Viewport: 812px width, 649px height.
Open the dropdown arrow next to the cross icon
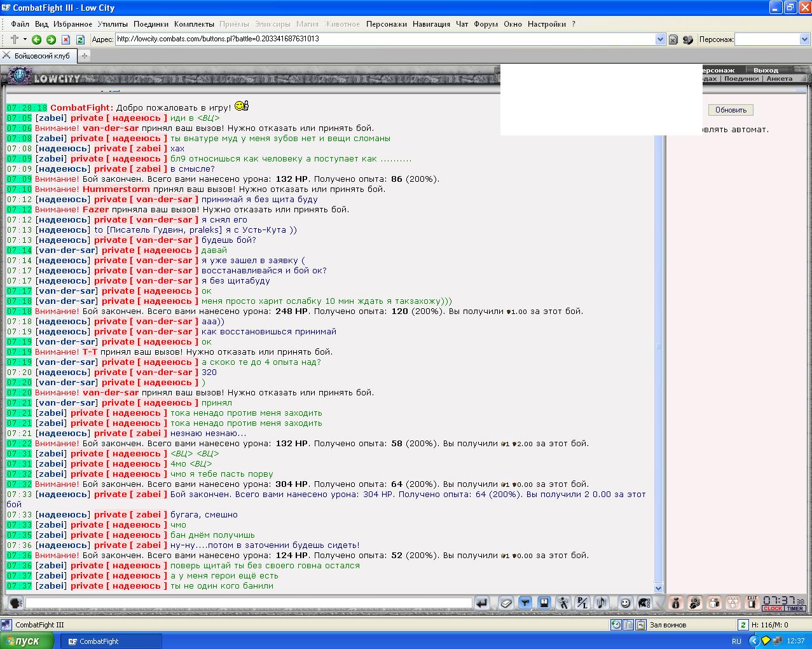pos(25,39)
